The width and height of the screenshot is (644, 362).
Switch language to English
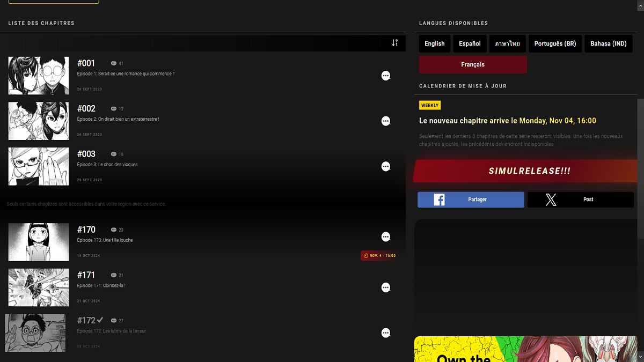[x=434, y=44]
